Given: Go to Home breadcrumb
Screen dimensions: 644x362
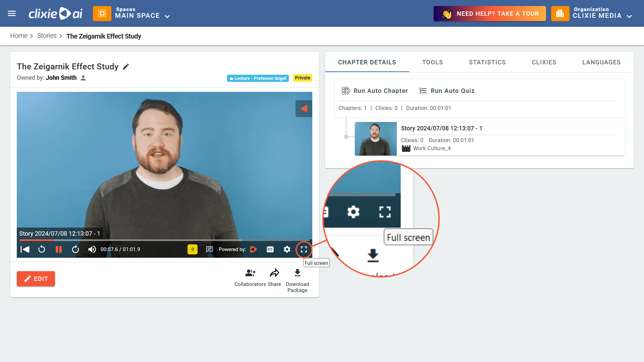Looking at the screenshot, I should [19, 36].
